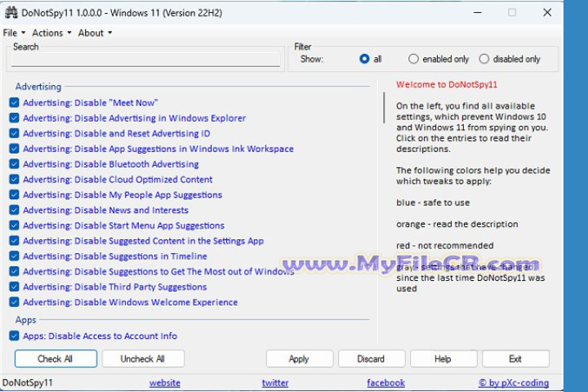Viewport: 588px width, 392px height.
Task: Click 'Disable Windows Welcome Experience' entry text
Action: click(130, 302)
